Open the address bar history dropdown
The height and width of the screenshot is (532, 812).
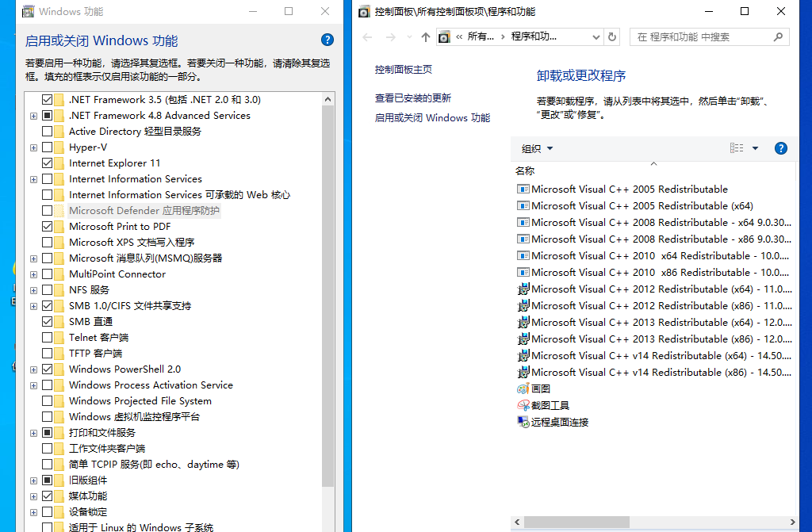click(x=596, y=36)
